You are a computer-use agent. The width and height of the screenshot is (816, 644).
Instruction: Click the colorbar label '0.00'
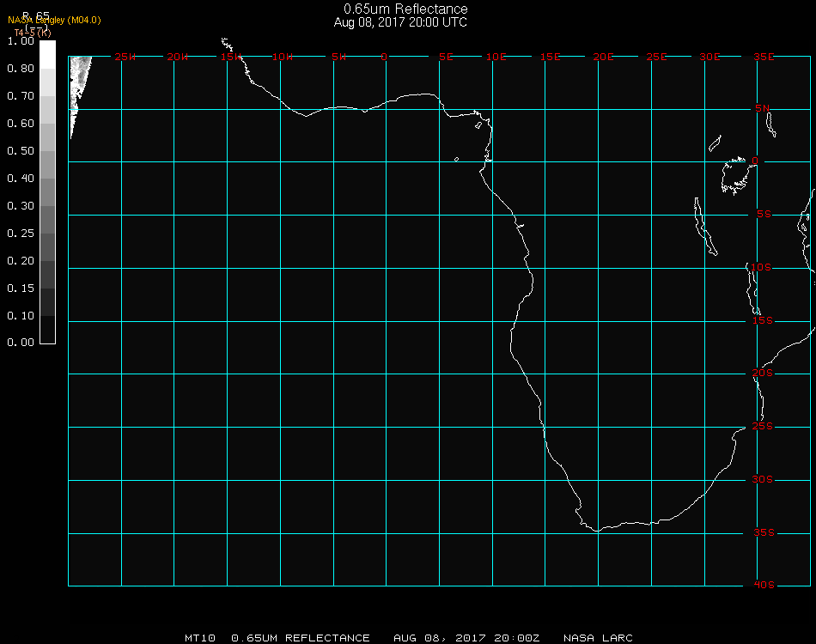coord(21,343)
